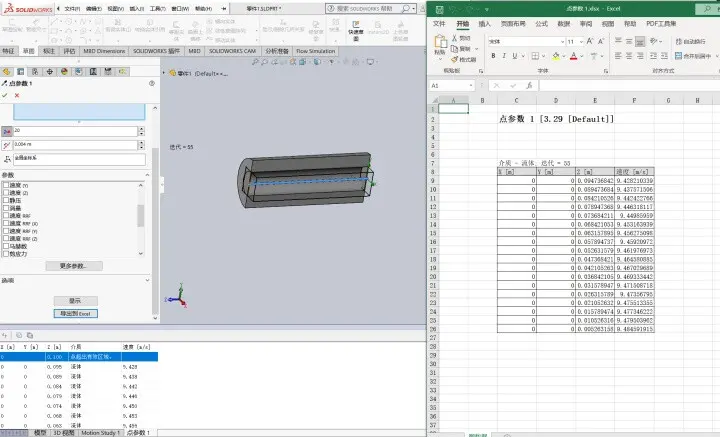Switch to SOLIDWORKS CAM command tab

coord(232,51)
